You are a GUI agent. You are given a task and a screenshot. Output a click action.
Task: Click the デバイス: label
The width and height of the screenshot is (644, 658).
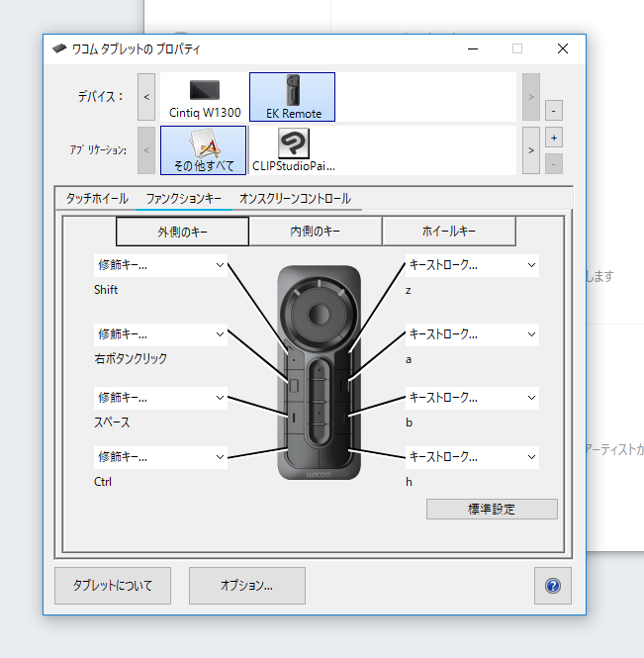point(100,97)
